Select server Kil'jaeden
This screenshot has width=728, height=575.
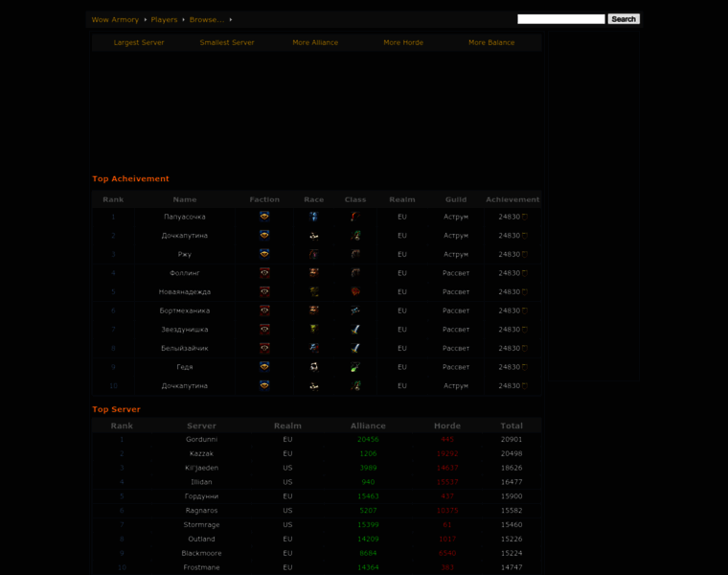point(201,468)
